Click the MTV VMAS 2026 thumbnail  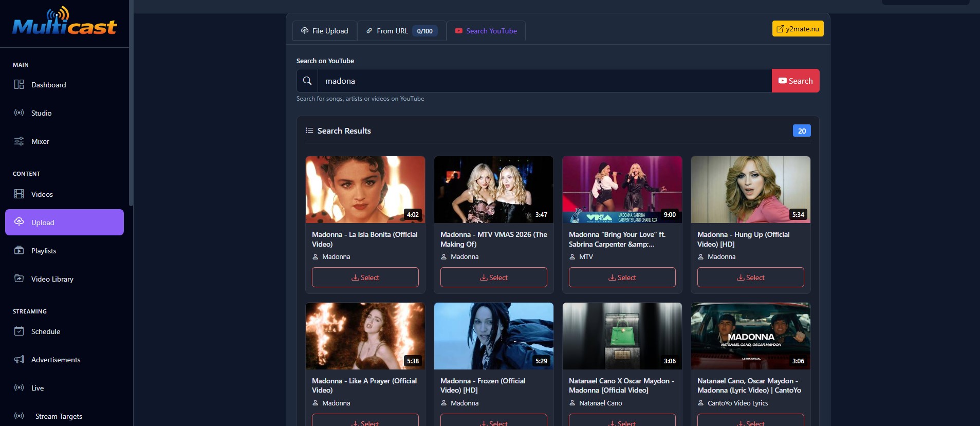(x=494, y=190)
